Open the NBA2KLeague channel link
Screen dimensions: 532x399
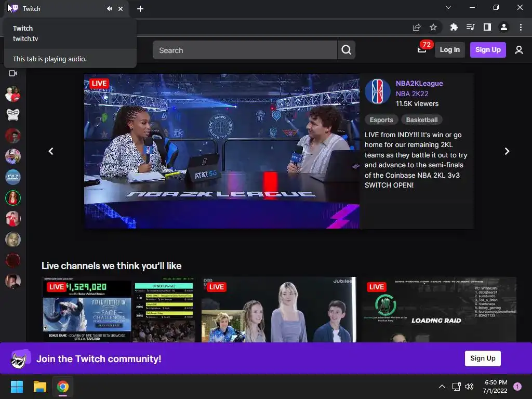coord(419,84)
